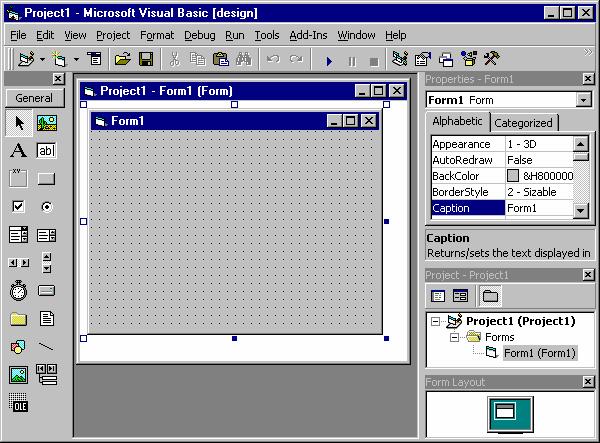Open Form Layout Window from toolbar
600x443 pixels.
[x=446, y=60]
